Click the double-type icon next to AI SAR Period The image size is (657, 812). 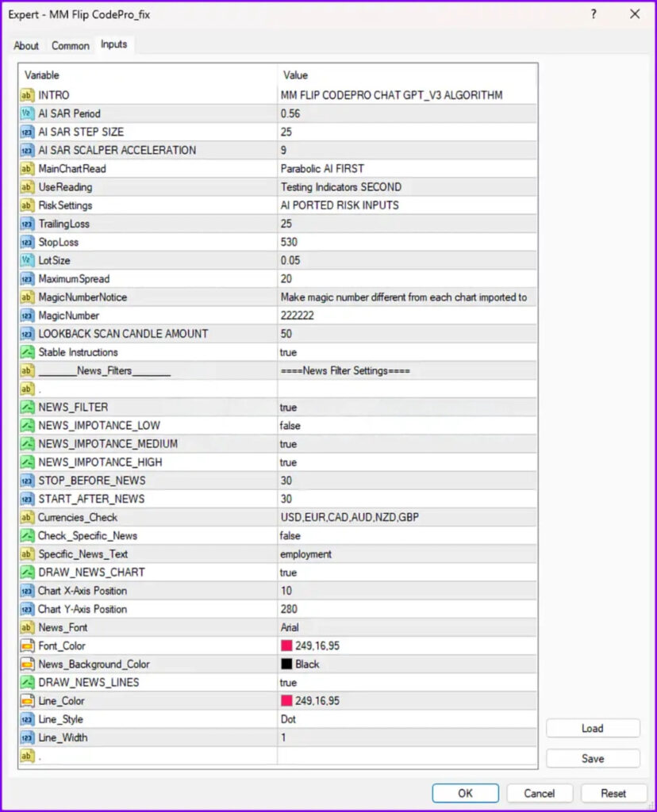[28, 113]
